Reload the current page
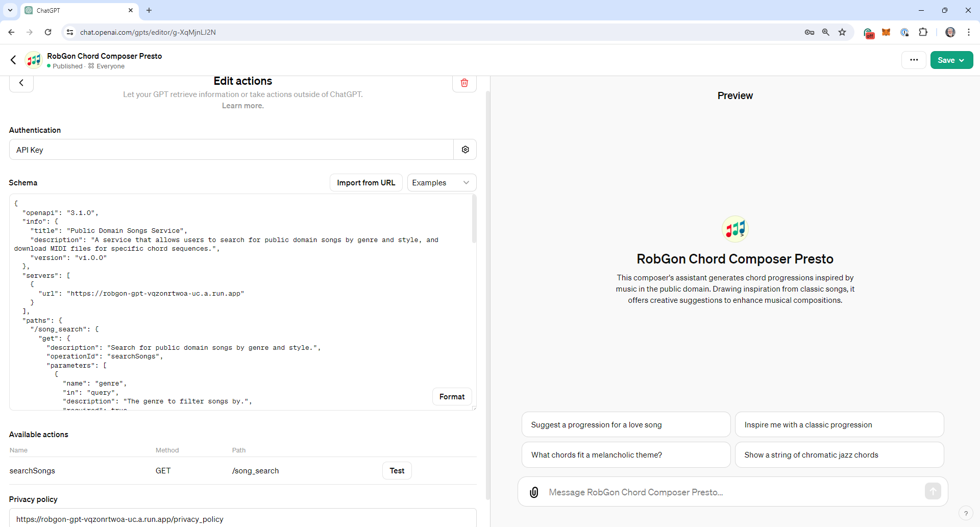 point(48,32)
